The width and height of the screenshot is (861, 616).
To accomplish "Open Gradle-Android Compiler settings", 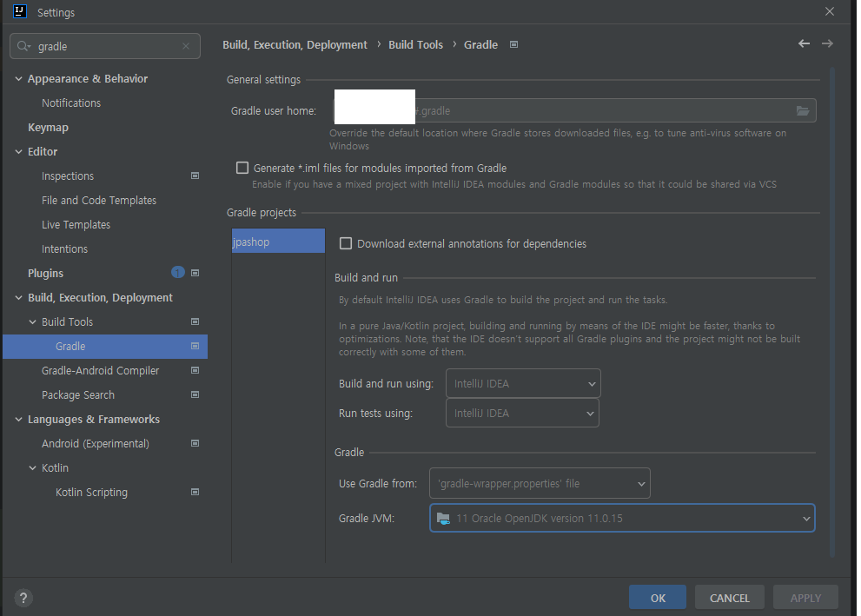I will pos(101,371).
